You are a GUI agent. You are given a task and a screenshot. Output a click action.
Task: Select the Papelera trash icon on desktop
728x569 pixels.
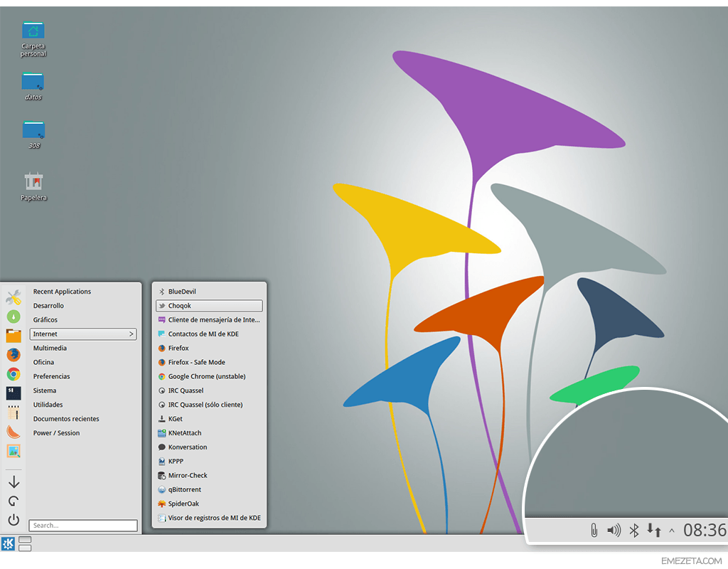coord(33,187)
